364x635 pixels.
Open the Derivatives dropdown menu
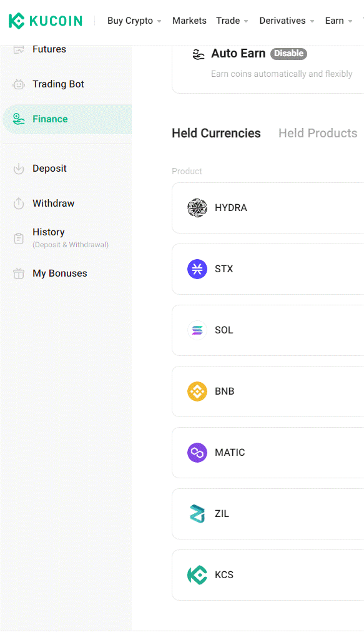pos(287,21)
